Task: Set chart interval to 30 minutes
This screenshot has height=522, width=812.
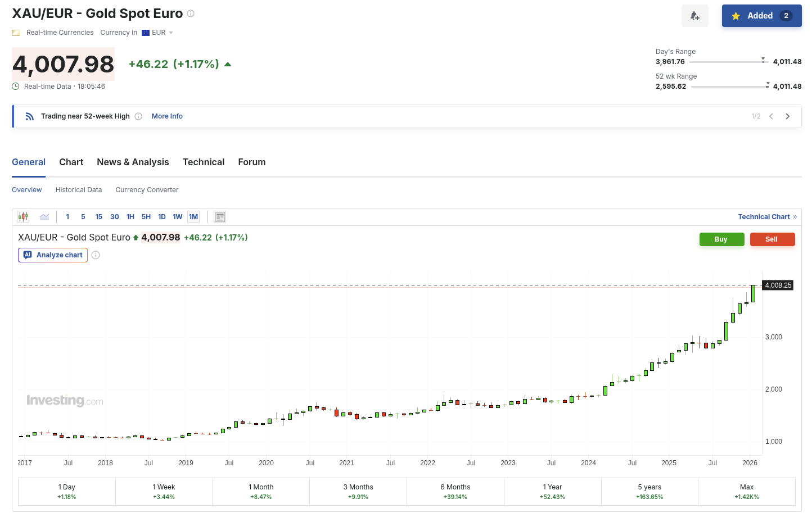Action: 115,217
